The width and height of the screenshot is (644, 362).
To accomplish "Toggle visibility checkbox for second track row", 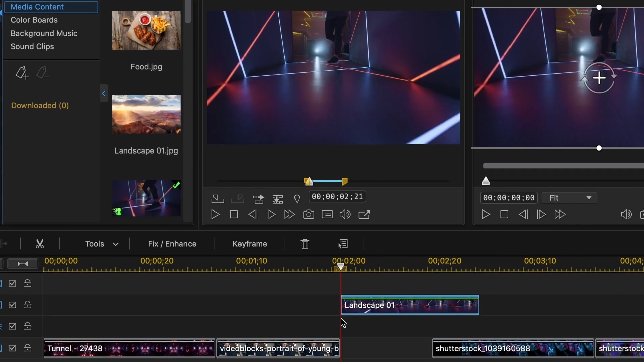I will tap(12, 305).
